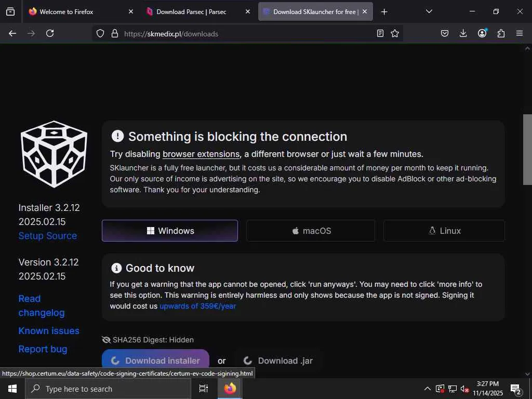Viewport: 532px width, 399px height.
Task: Open Firefox account menu
Action: 482,33
